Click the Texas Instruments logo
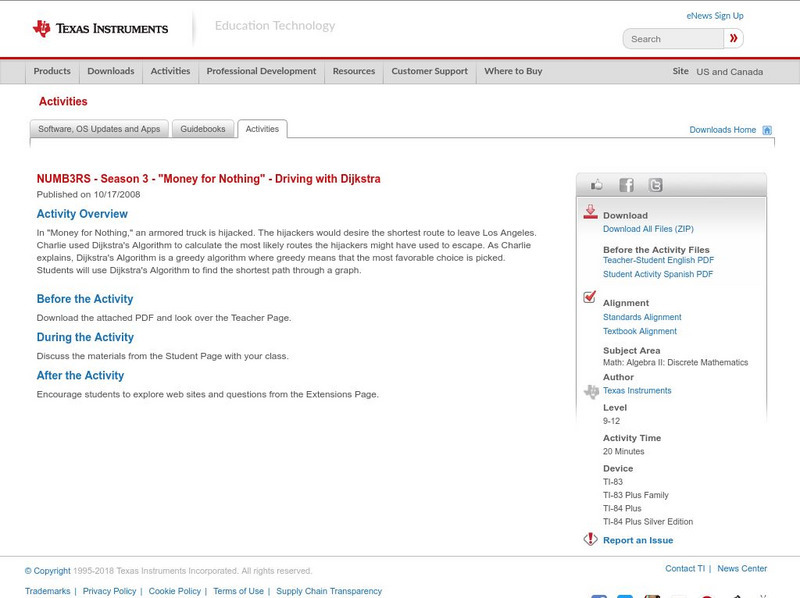This screenshot has width=800, height=598. tap(100, 29)
